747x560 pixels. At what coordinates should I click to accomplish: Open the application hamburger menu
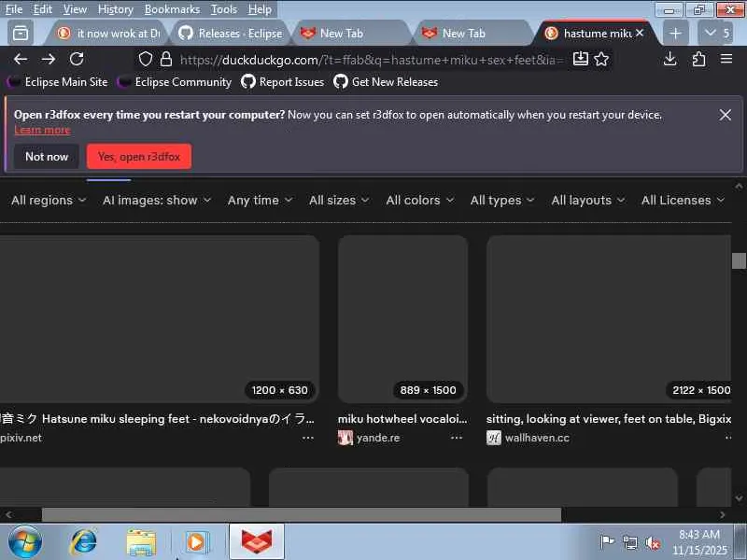(x=726, y=59)
